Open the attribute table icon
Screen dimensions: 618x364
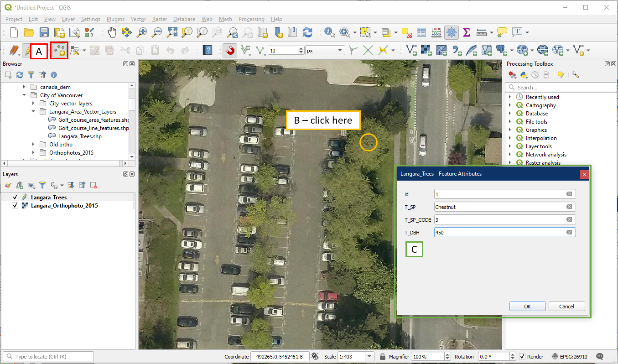421,32
